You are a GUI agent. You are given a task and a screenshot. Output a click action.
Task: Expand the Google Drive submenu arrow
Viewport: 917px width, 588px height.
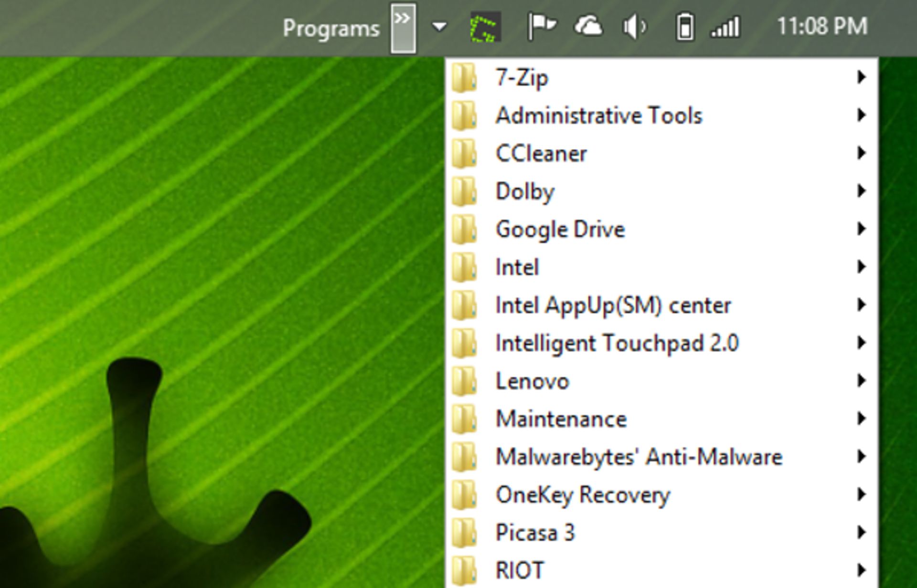862,229
